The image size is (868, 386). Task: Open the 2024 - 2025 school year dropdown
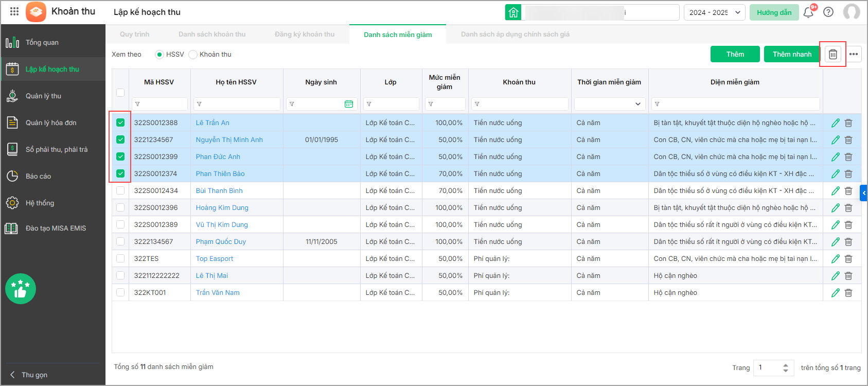coord(715,12)
